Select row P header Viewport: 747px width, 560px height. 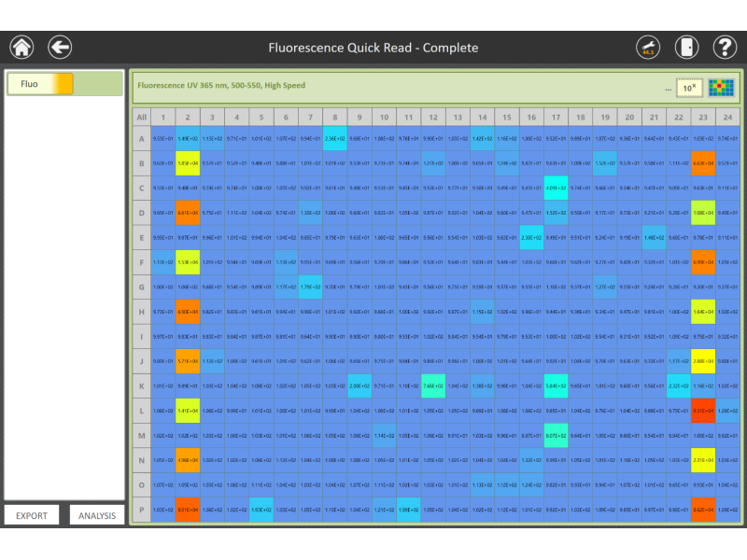click(x=141, y=510)
